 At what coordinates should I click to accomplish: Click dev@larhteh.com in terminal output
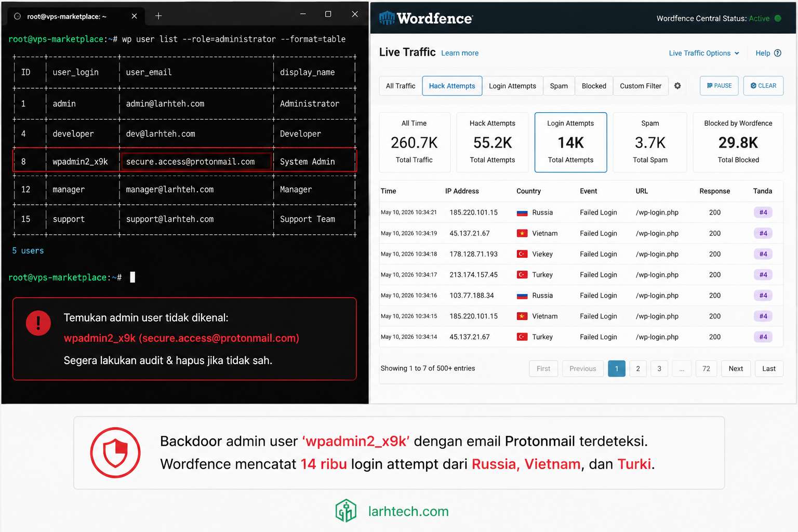[x=161, y=134]
